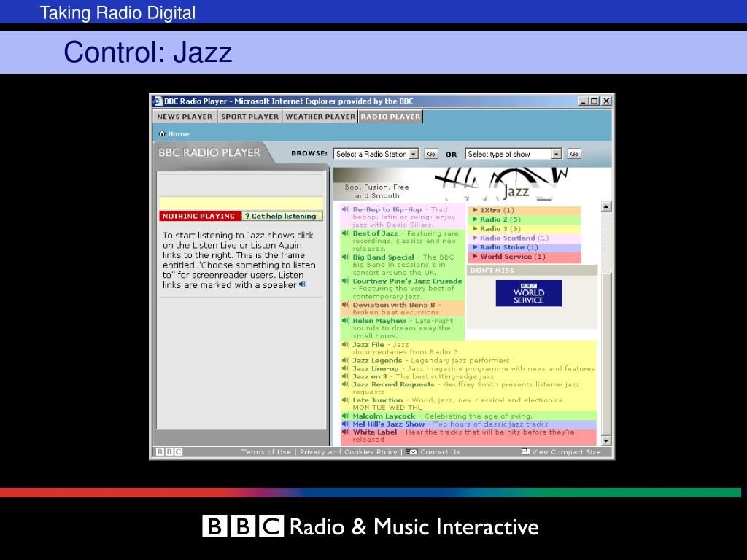Click the speaker icon beside Best of Jazz

[346, 233]
